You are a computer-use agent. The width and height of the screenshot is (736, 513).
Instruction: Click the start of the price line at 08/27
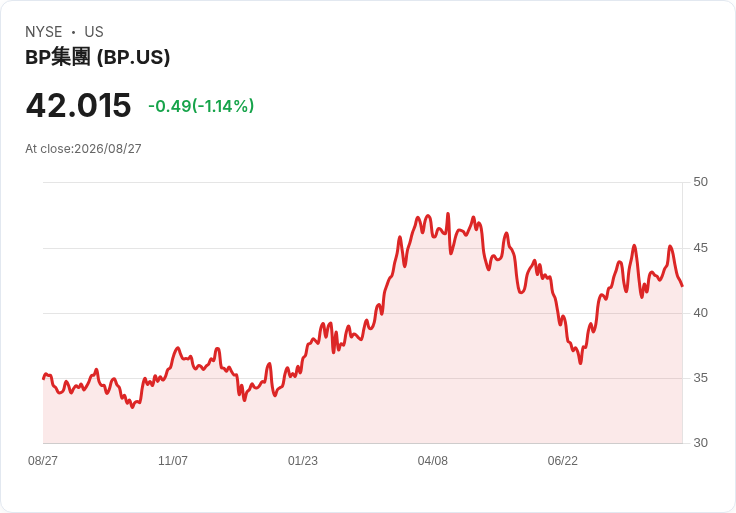coord(43,378)
